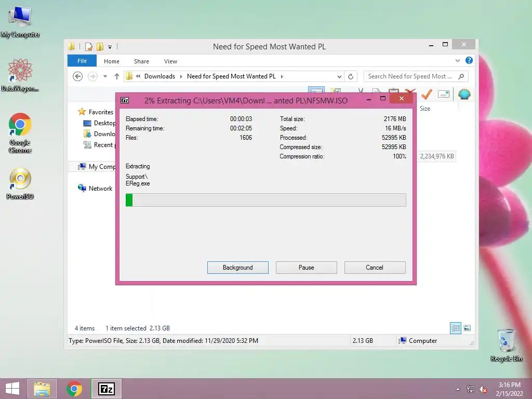
Task: Launch PowerISO desktop shortcut
Action: [20, 183]
